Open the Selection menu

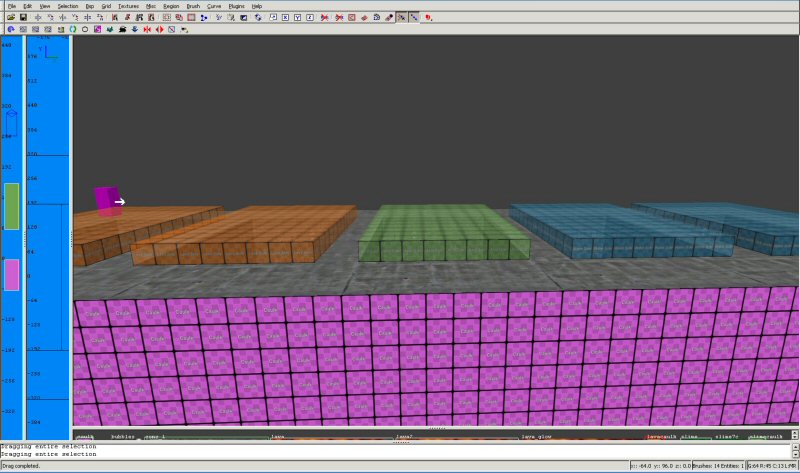pos(67,6)
